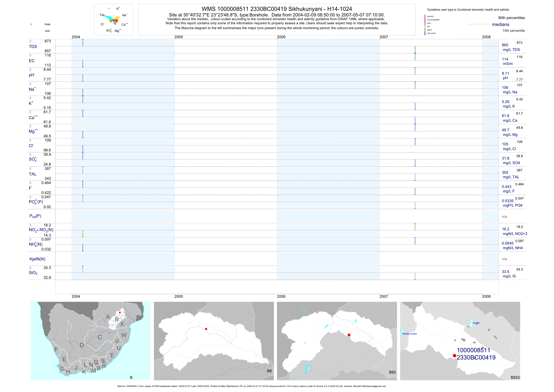Click the pH parameter row label
Viewport: 554px width, 392px height.
(x=31, y=75)
